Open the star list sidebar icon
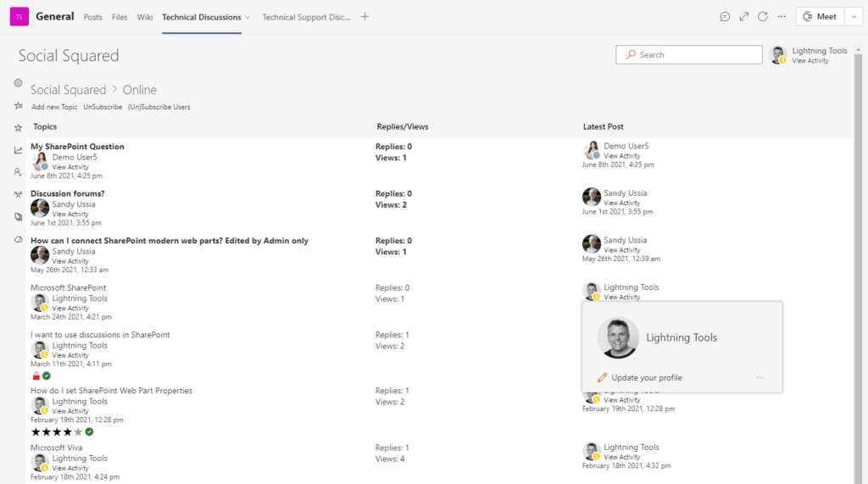868x484 pixels. (18, 105)
